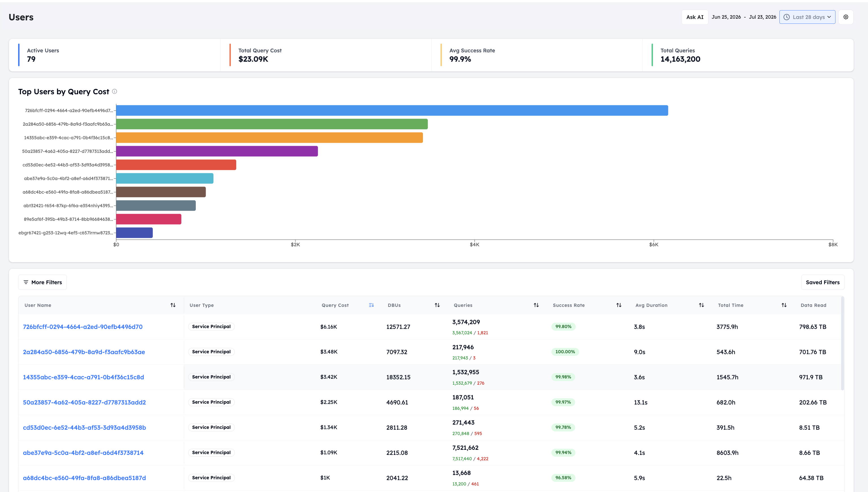Open user cd53d0ec-6e52-44b3-af53-3d93a4d3958b link
Viewport: 868px width, 492px height.
click(x=84, y=427)
